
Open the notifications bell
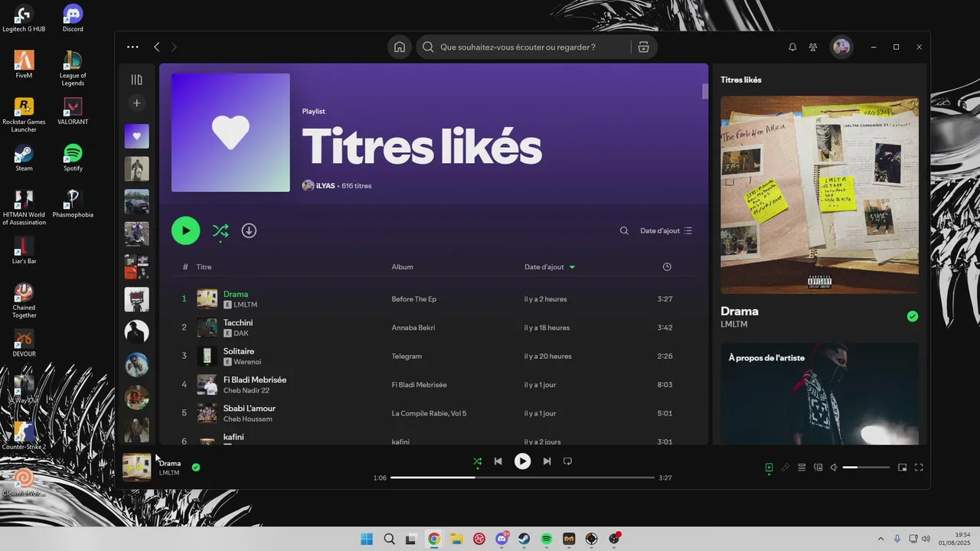point(792,47)
